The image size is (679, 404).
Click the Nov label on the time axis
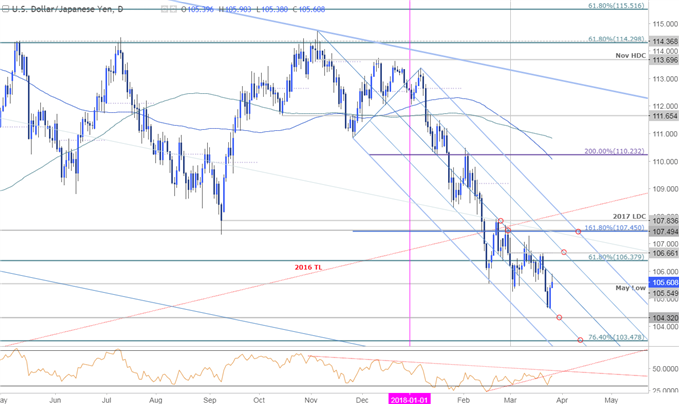311,400
